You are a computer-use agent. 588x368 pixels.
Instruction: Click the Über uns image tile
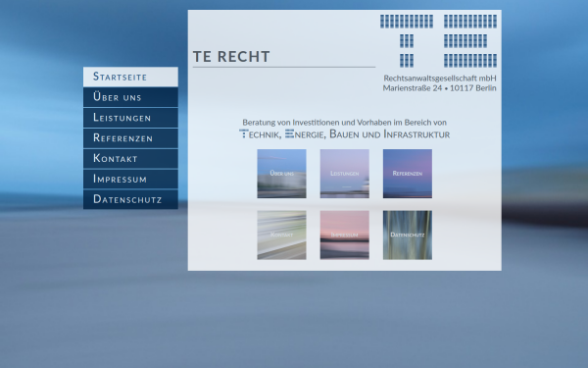(x=281, y=174)
